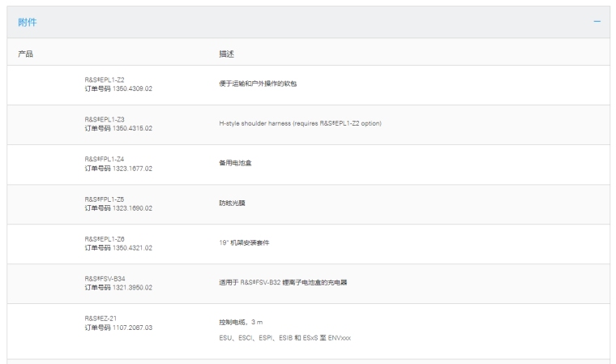Open the R&S EPL1-Z6 product entry
Screen dimensions: 616x364
tap(105, 239)
